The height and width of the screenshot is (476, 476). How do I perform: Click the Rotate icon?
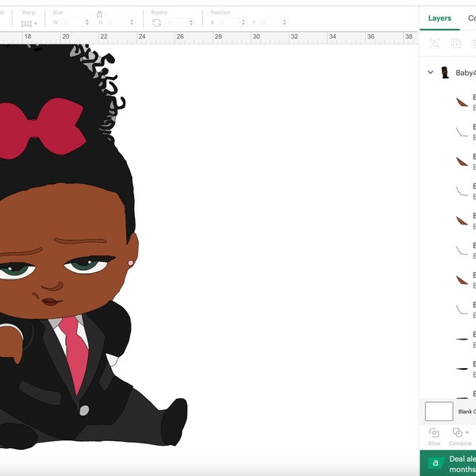coord(156,23)
